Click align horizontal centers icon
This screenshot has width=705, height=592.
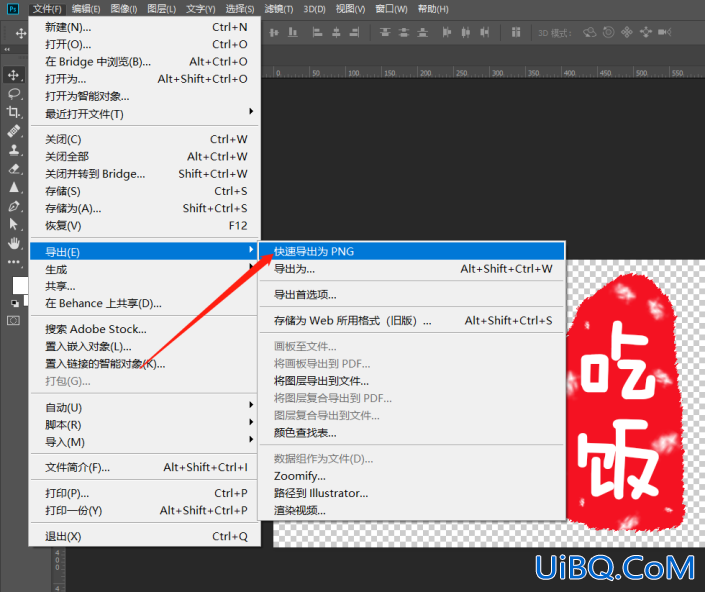336,32
